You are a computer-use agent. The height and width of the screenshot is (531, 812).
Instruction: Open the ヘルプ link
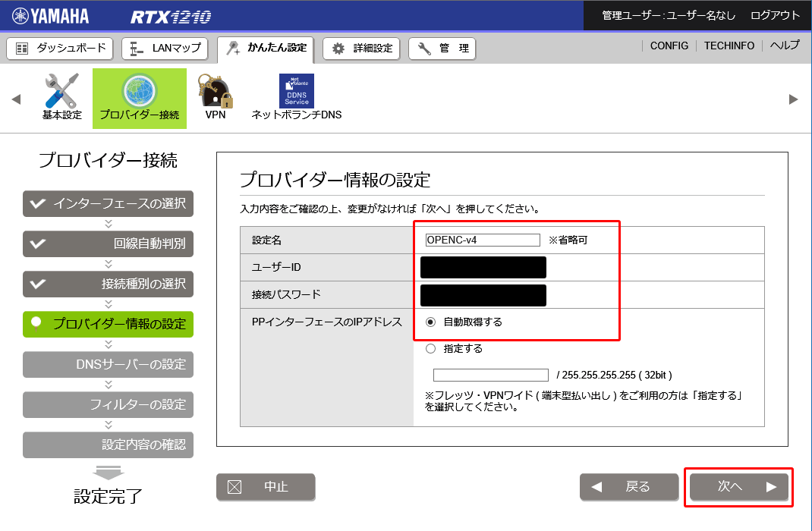785,46
